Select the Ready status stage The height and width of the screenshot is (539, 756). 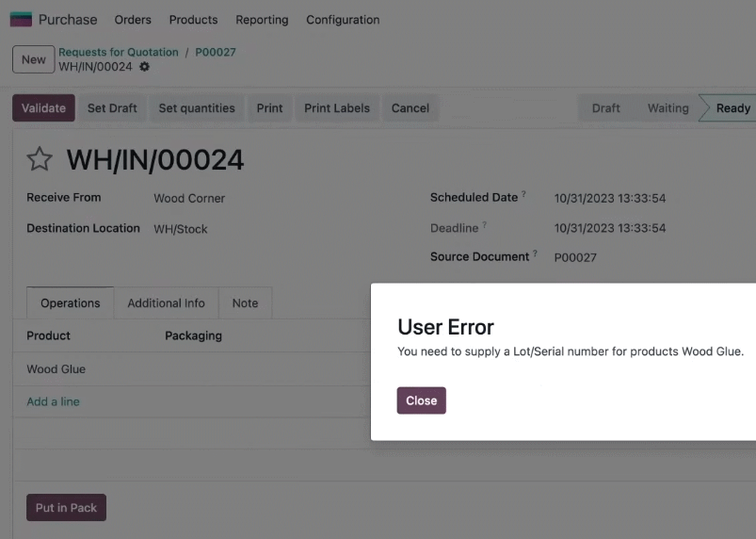tap(729, 108)
